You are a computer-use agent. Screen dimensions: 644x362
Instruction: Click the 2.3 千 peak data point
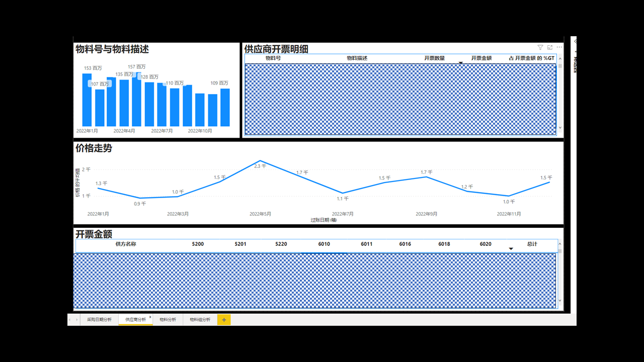click(261, 161)
